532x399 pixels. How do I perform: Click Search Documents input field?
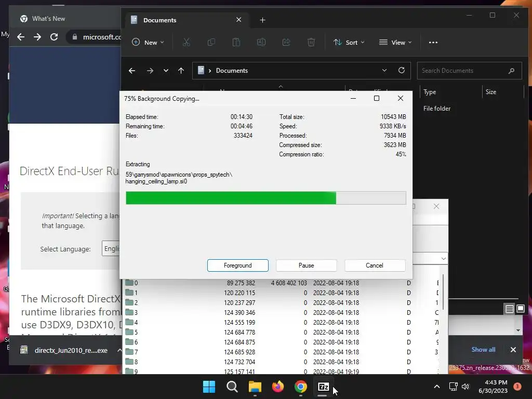click(469, 71)
